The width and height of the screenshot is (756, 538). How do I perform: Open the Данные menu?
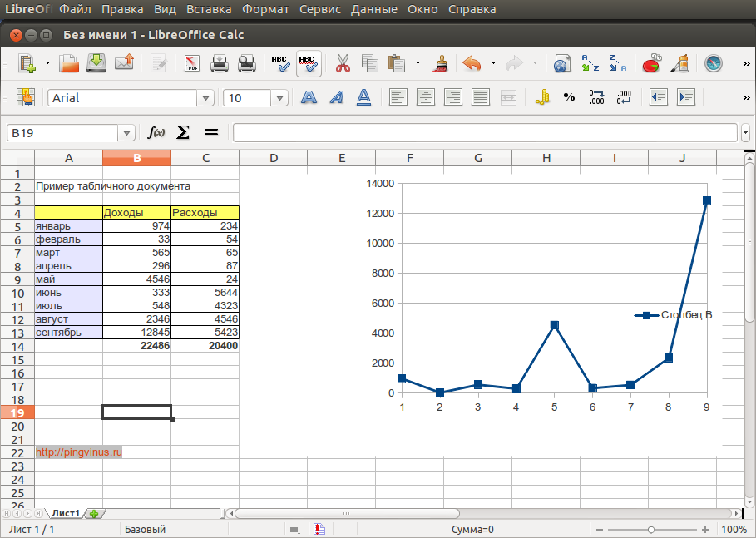(374, 9)
